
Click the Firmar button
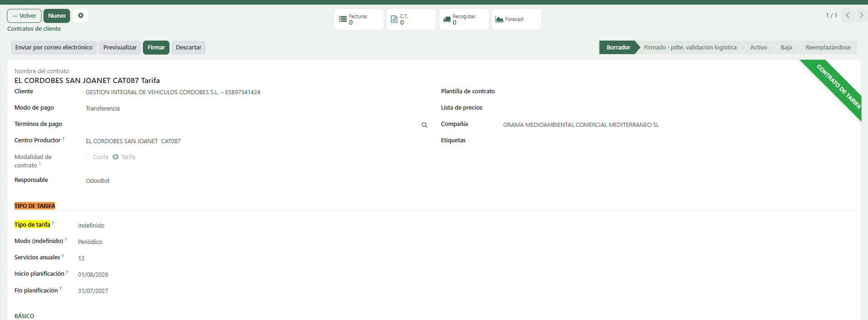pyautogui.click(x=156, y=47)
